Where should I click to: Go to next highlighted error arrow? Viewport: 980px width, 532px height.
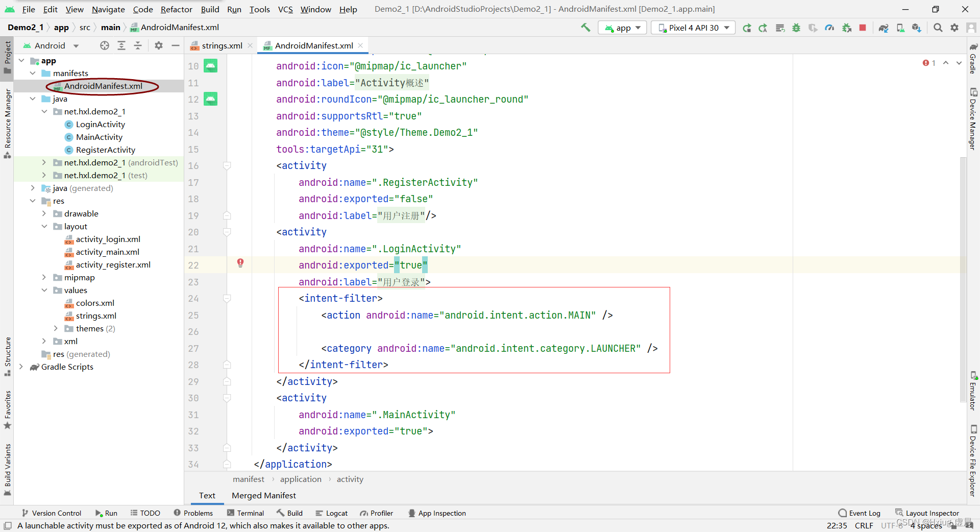click(959, 63)
